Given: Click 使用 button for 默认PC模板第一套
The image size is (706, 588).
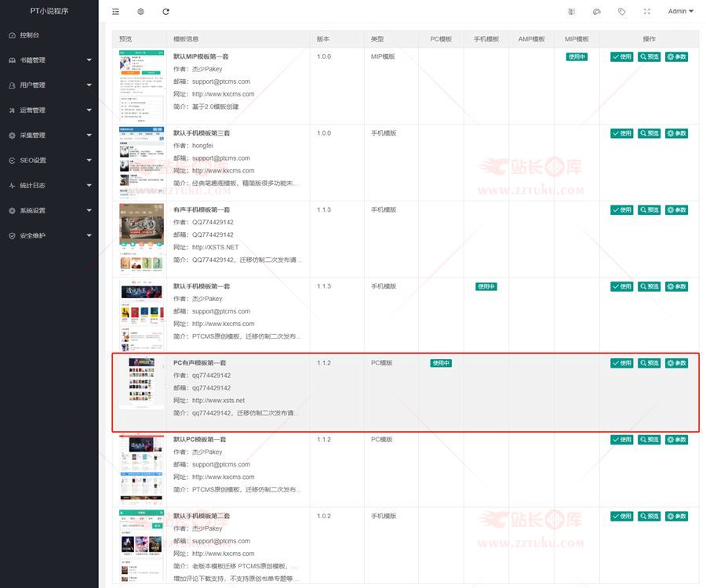Looking at the screenshot, I should point(622,440).
